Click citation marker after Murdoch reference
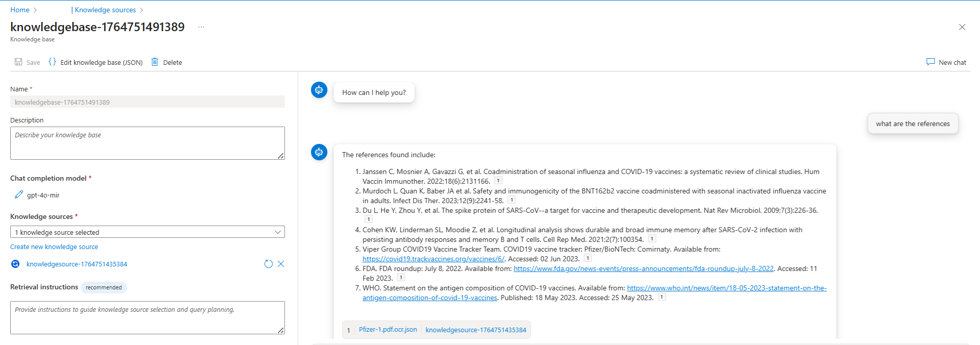The height and width of the screenshot is (345, 980). point(512,200)
